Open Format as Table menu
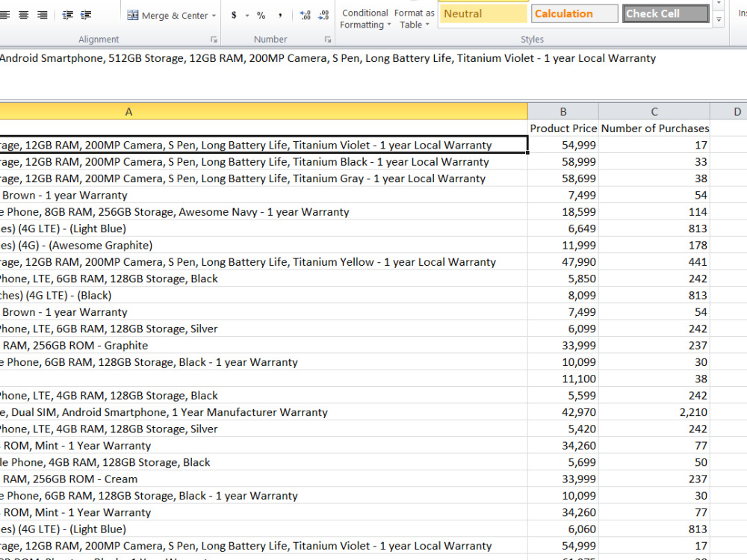Screen dimensions: 747x560 pyautogui.click(x=414, y=19)
